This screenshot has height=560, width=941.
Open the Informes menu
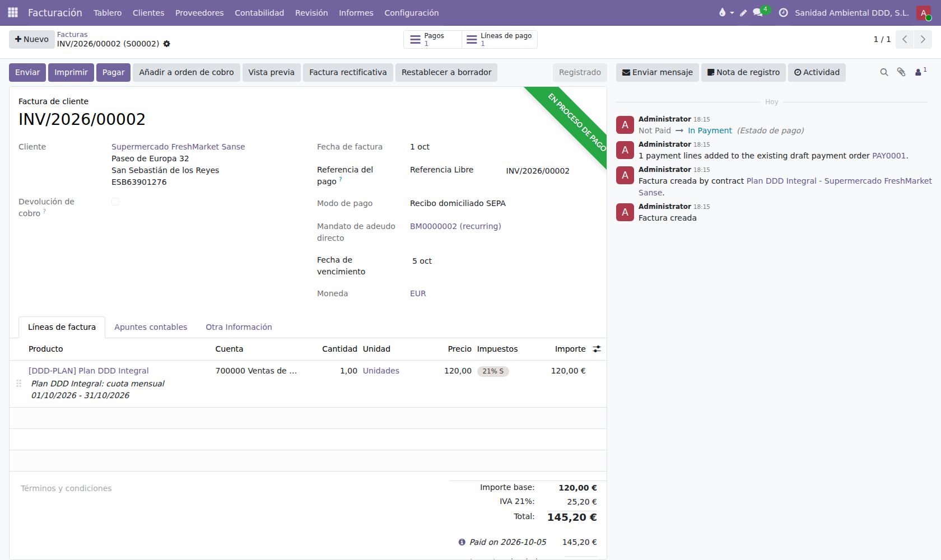pos(356,12)
